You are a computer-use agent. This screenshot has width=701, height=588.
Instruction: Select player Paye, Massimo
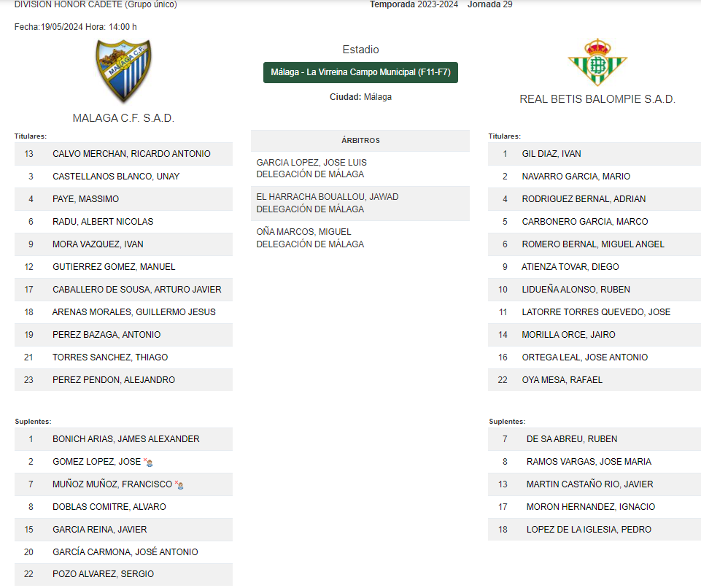(x=123, y=199)
